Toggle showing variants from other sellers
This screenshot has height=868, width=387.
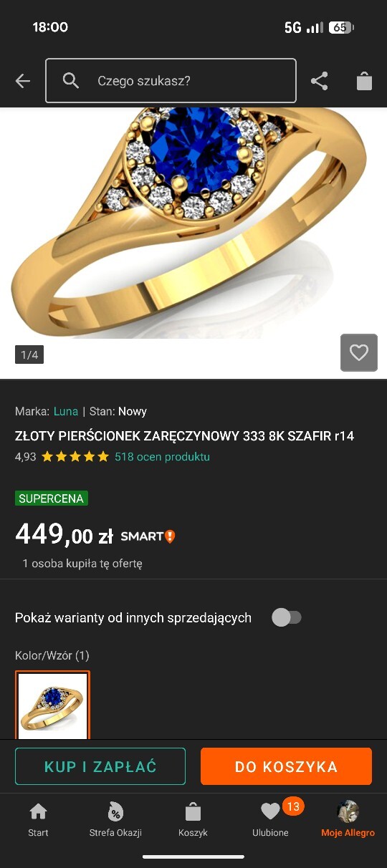tap(287, 617)
